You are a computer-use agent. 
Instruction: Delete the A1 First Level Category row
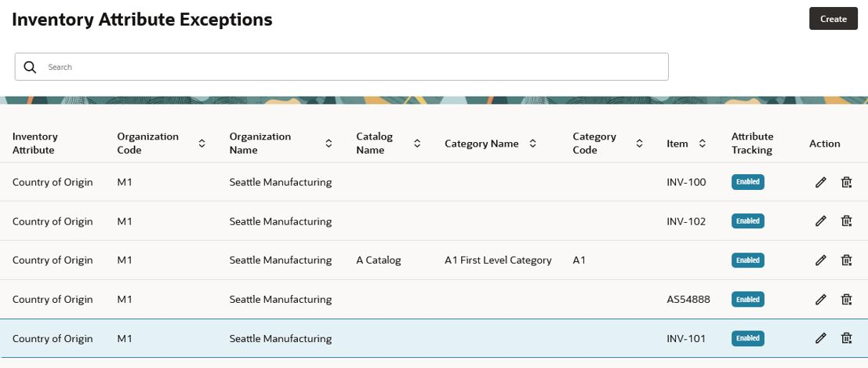(846, 260)
